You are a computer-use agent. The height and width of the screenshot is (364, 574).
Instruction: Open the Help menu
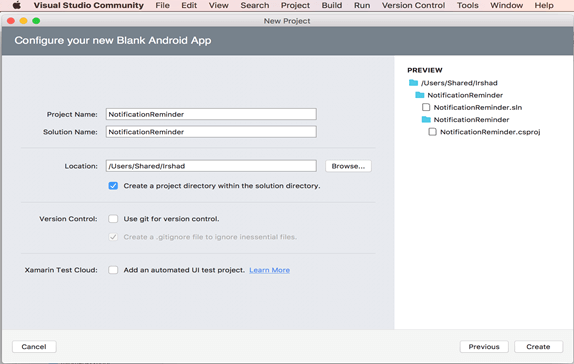544,5
